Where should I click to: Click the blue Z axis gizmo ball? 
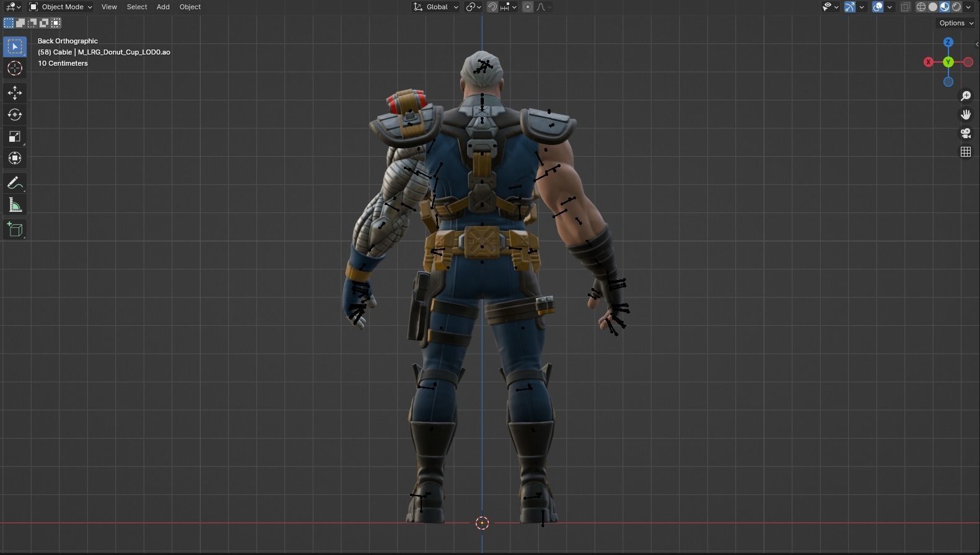(x=948, y=42)
